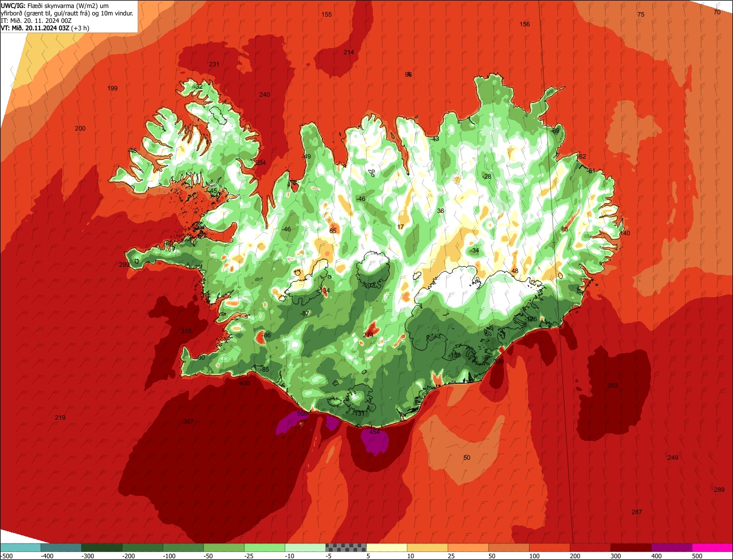
Task: Choose the olive-green swatch between -50 and -25
Action: click(x=224, y=547)
